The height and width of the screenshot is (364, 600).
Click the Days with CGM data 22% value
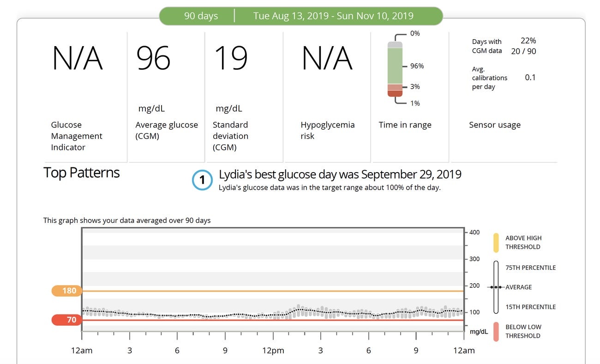tap(528, 41)
